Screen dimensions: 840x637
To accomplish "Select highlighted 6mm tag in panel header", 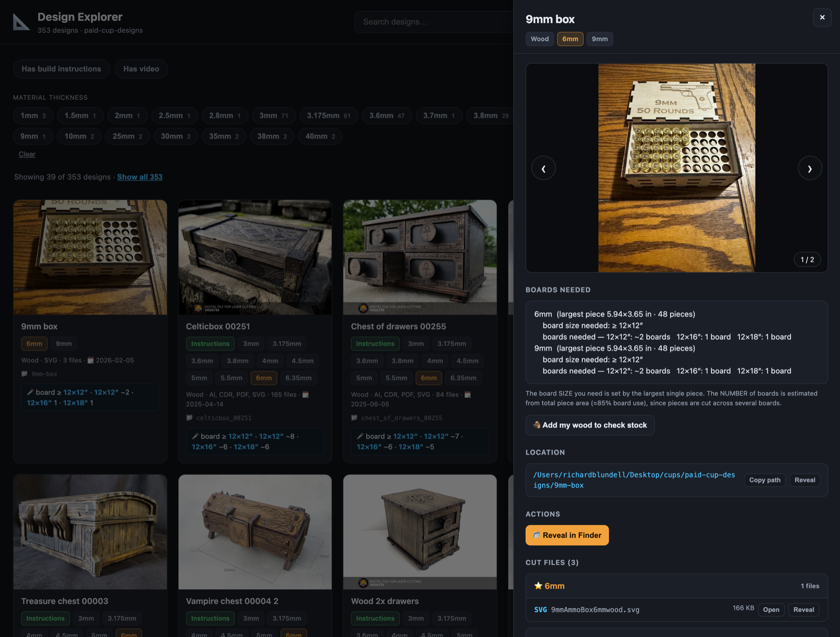I will pos(570,39).
